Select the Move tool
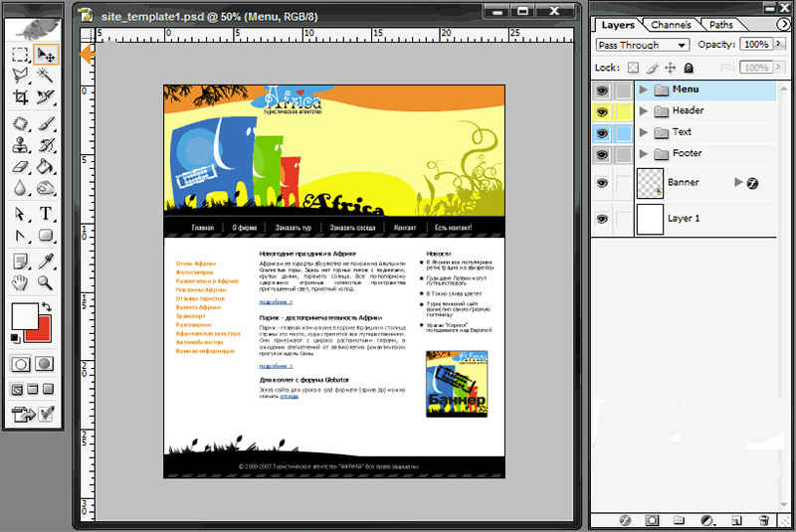The height and width of the screenshot is (532, 796). (46, 54)
